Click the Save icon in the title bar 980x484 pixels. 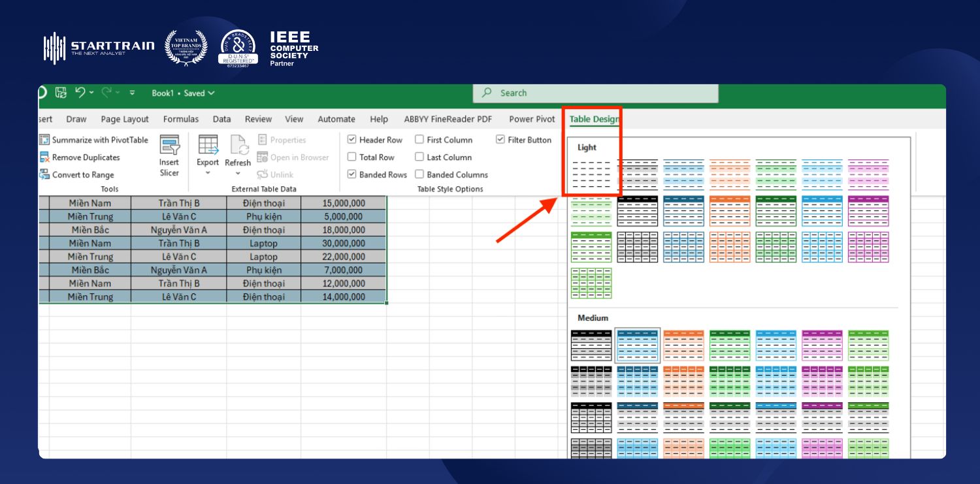tap(61, 93)
